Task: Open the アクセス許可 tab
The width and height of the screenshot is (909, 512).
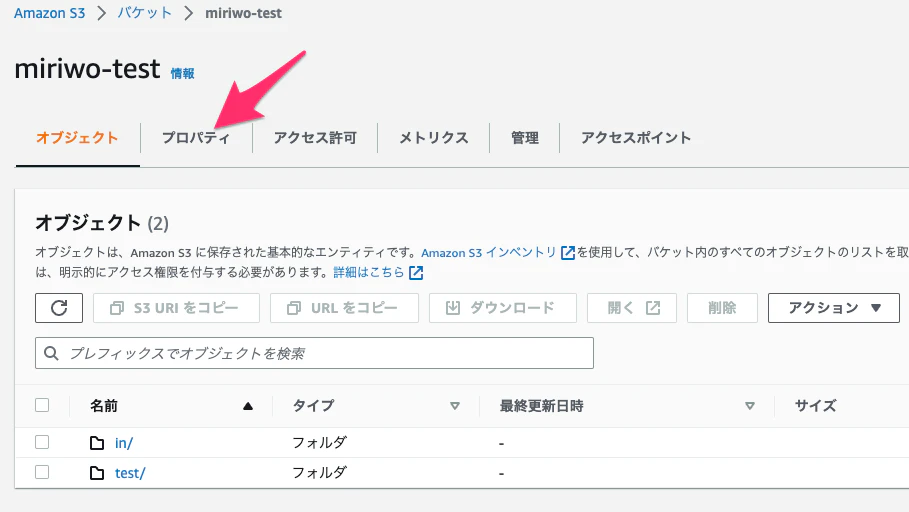Action: [x=315, y=138]
